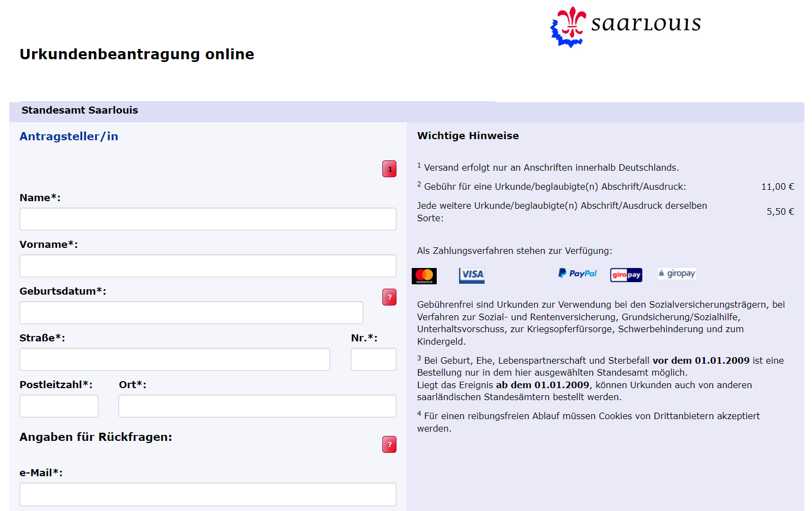The width and height of the screenshot is (812, 511).
Task: Click the Standesamt Saarlouis header bar
Action: click(x=80, y=110)
